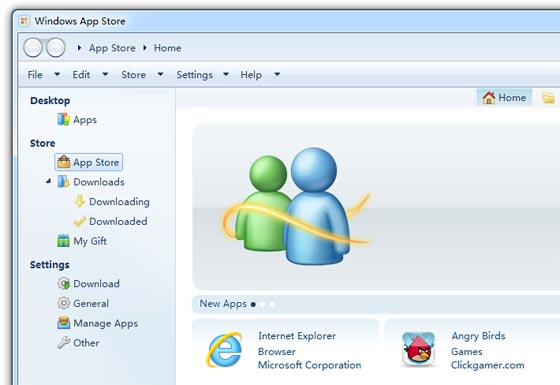Click the forward navigation round button
560x385 pixels.
point(56,48)
